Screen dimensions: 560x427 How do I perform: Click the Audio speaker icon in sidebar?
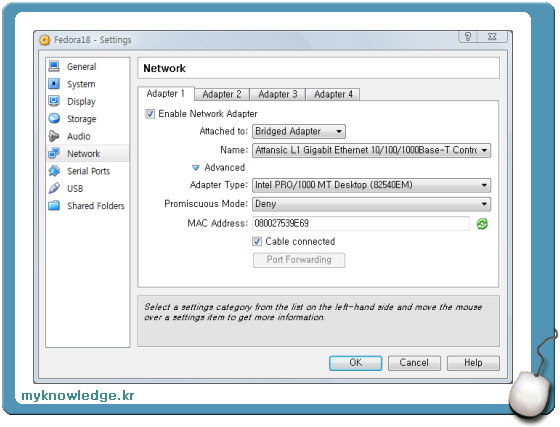54,136
